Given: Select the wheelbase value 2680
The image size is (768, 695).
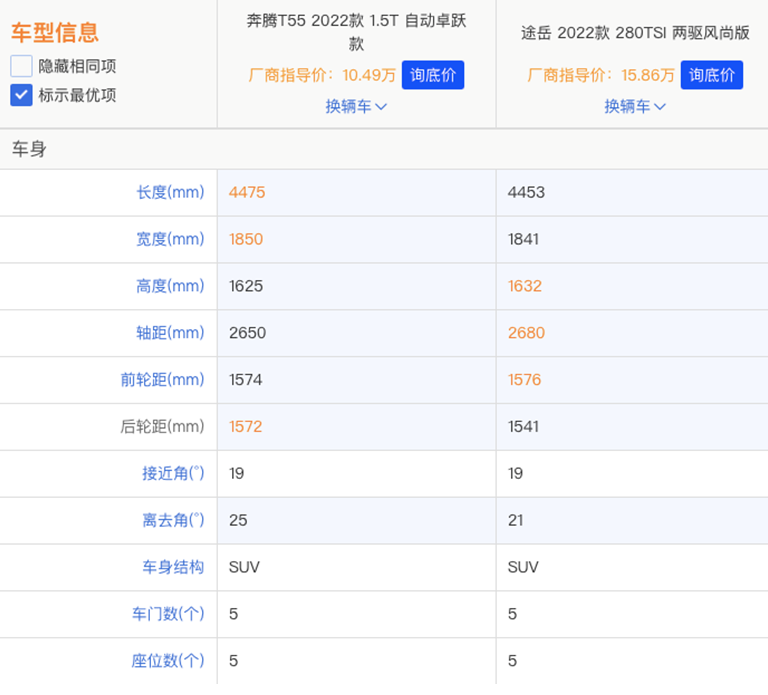Looking at the screenshot, I should point(526,333).
